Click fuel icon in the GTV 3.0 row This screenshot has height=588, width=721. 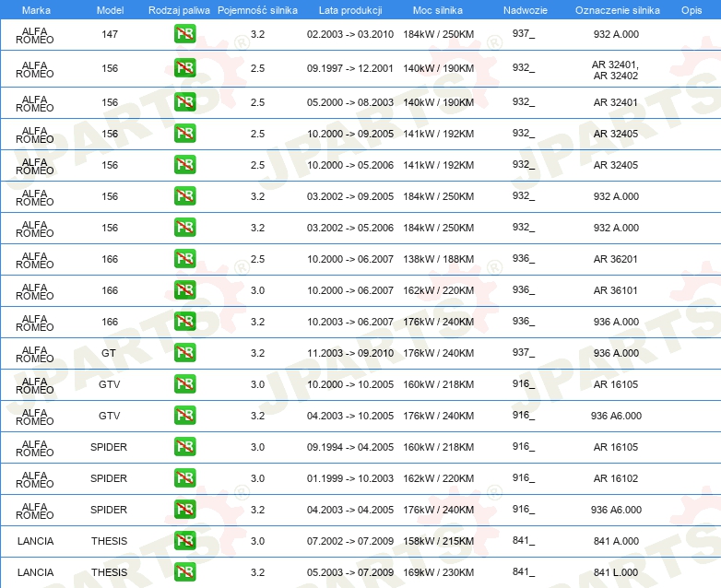184,384
